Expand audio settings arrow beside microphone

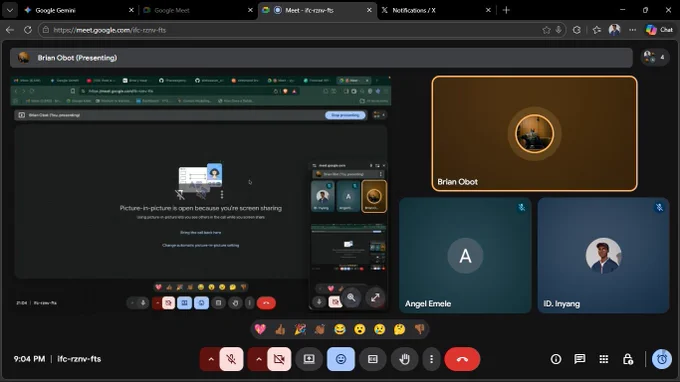tap(211, 359)
